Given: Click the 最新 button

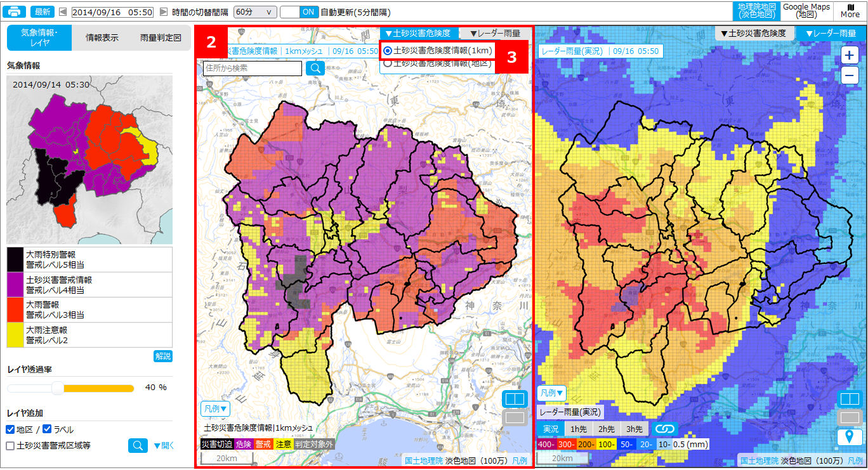Looking at the screenshot, I should point(43,12).
